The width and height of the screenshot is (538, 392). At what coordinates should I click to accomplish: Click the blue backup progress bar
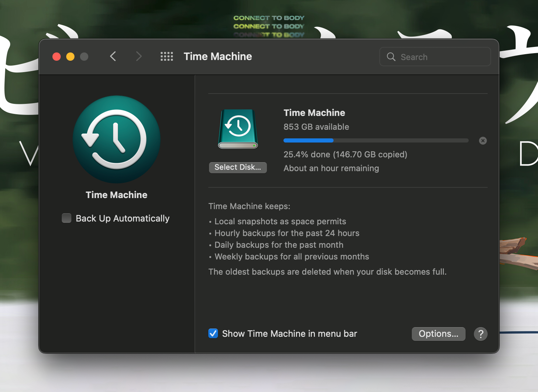coord(376,140)
